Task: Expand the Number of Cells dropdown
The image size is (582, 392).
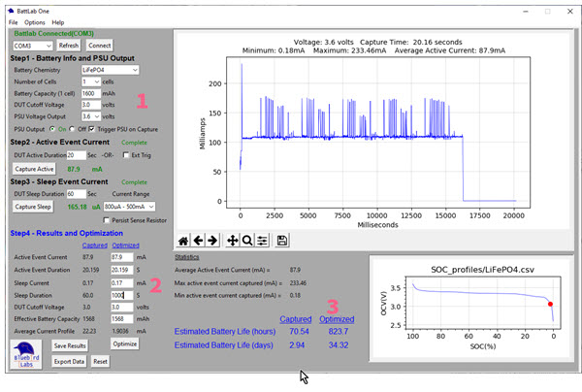Action: [91, 82]
